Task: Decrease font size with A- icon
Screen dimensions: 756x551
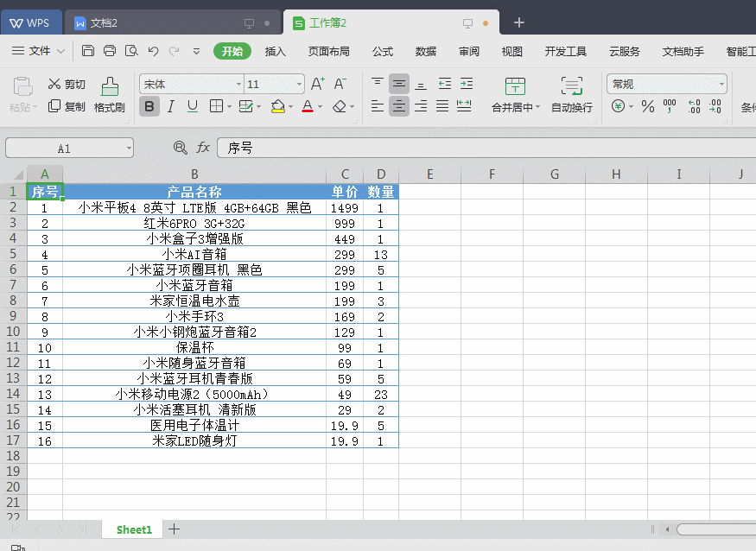Action: (x=340, y=84)
